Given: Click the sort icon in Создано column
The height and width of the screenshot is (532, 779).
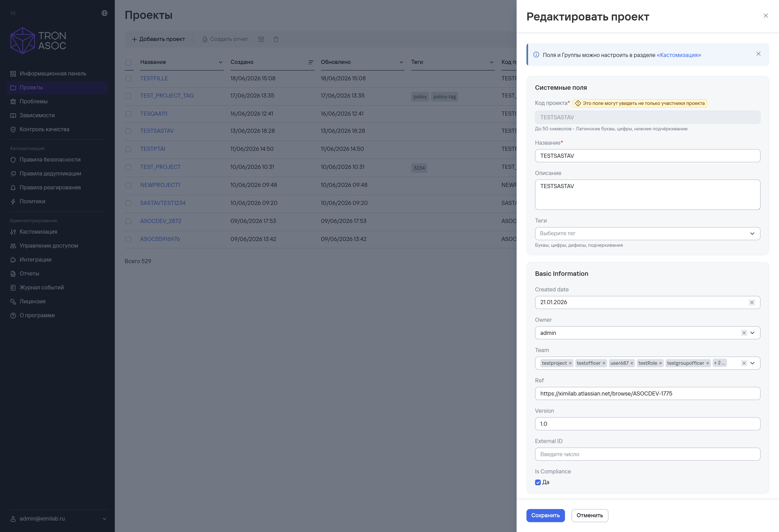Looking at the screenshot, I should coord(311,62).
